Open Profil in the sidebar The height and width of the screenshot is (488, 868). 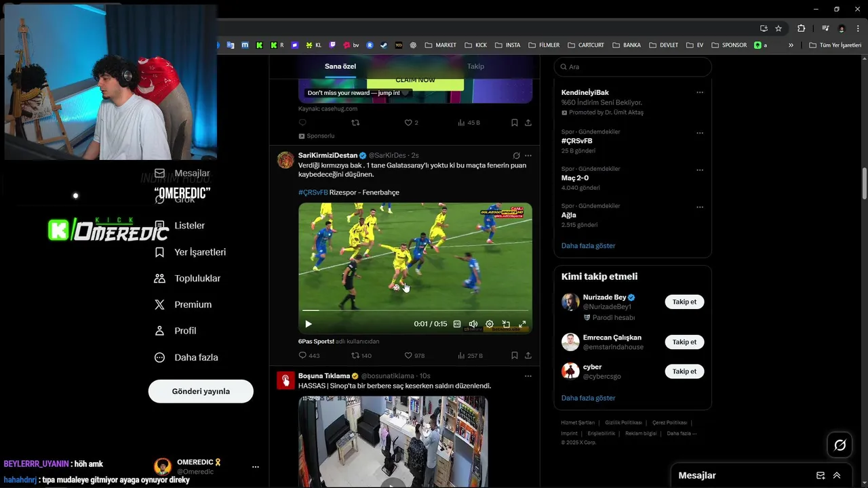point(176,331)
